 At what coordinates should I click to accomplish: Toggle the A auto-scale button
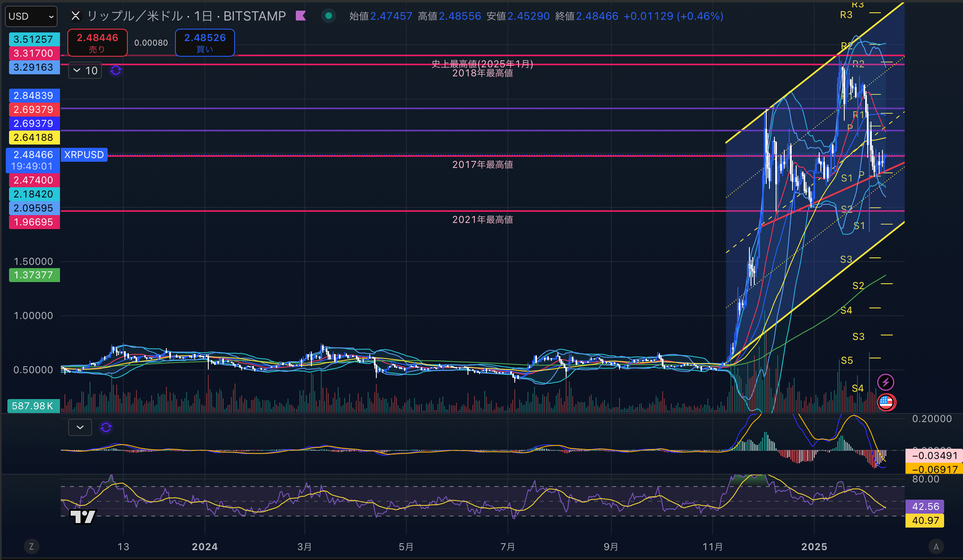pos(936,546)
